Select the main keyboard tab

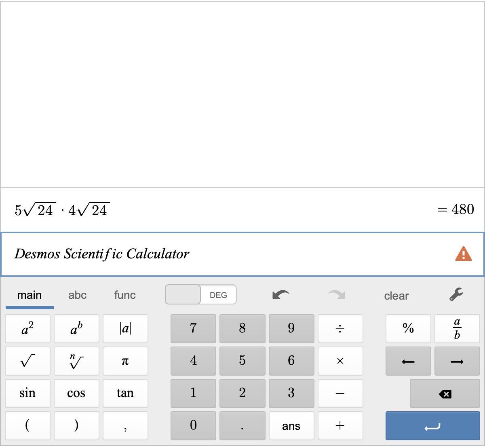pos(30,295)
